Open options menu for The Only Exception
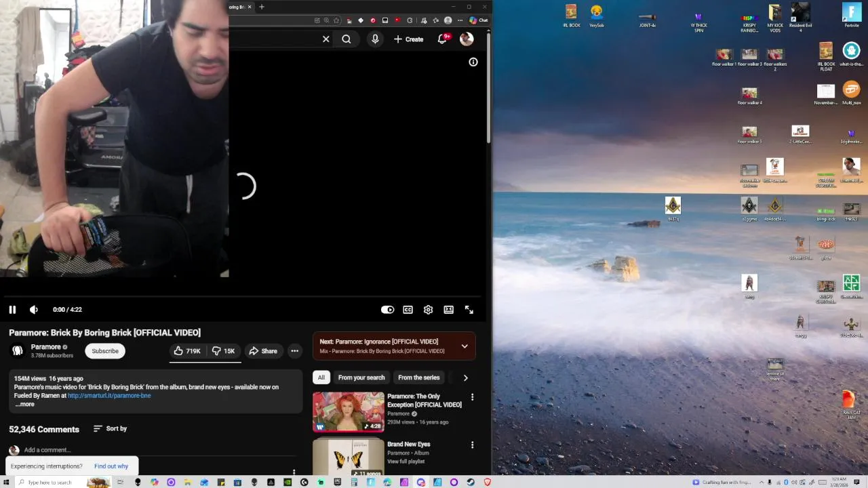The height and width of the screenshot is (488, 868). tap(473, 397)
